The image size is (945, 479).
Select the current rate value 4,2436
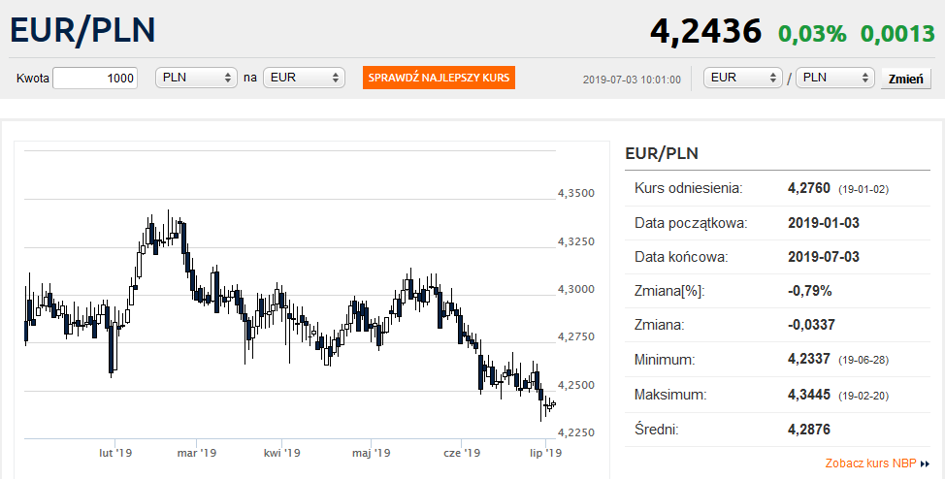click(705, 32)
